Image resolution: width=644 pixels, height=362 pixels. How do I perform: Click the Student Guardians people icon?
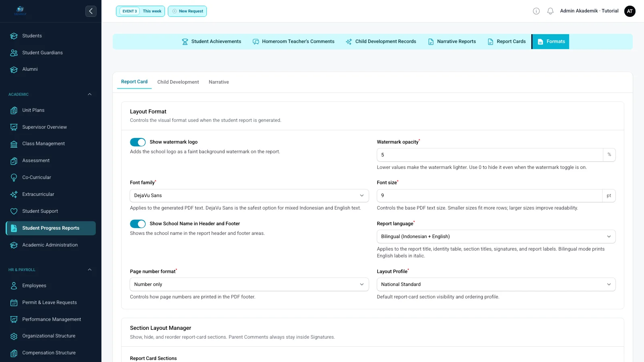pos(14,53)
